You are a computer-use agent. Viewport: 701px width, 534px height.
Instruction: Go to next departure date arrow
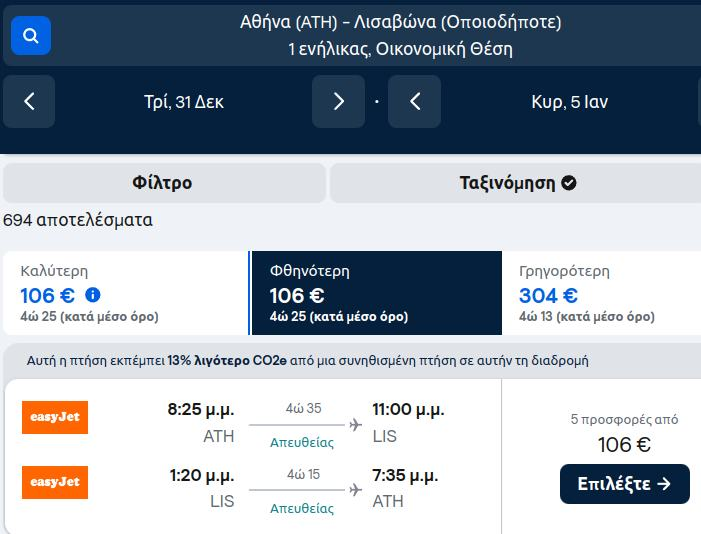click(x=338, y=101)
